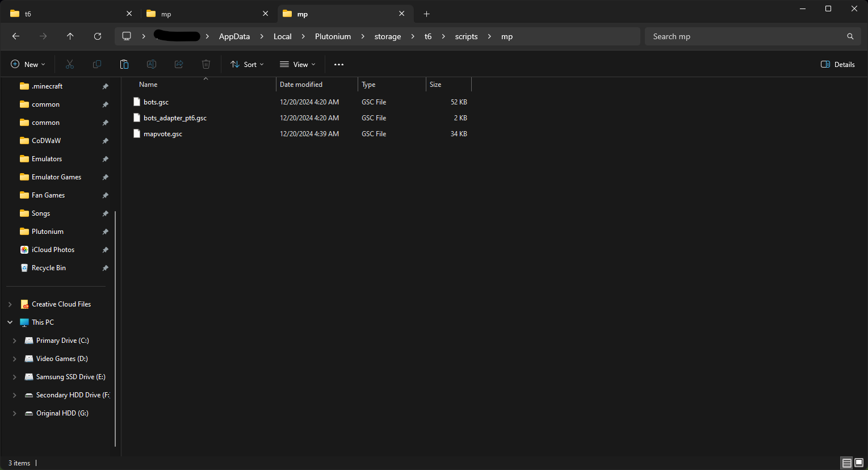Navigate to Plutonium in breadcrumb
This screenshot has width=868, height=470.
(x=333, y=36)
